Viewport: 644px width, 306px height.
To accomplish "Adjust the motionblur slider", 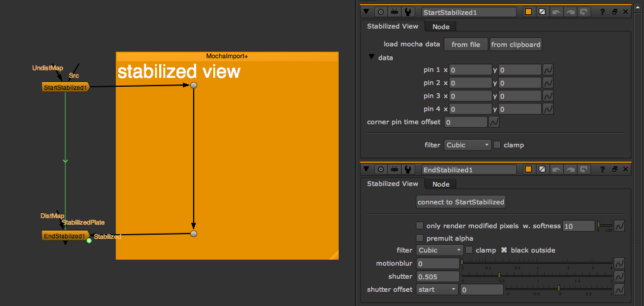I will [537, 263].
